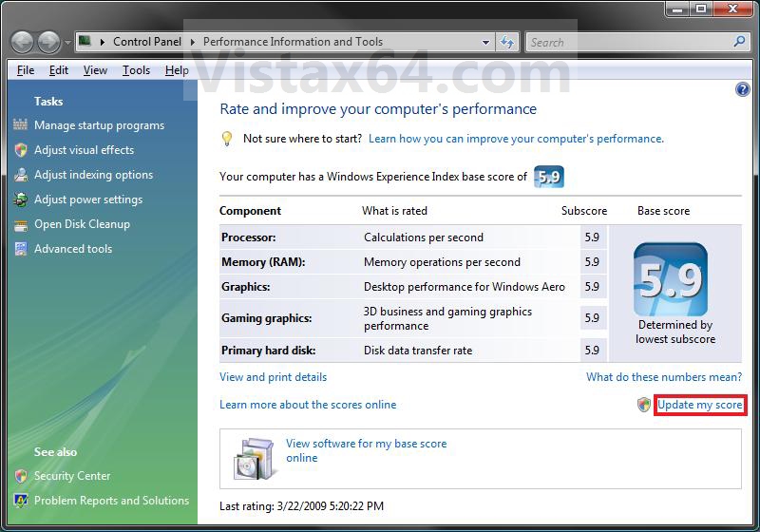This screenshot has width=760, height=532.
Task: Minimize the window
Action: (x=677, y=9)
